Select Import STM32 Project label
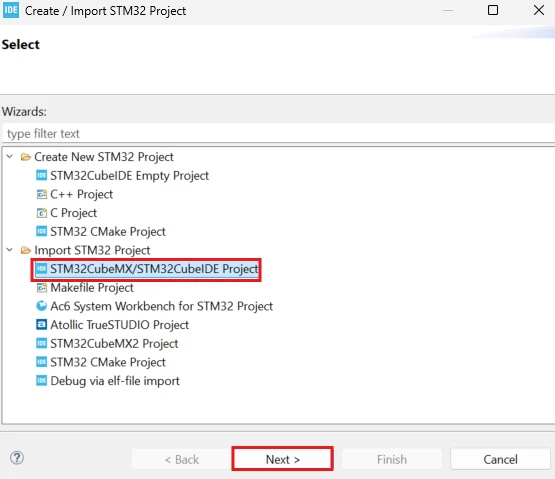This screenshot has width=555, height=479. click(92, 250)
